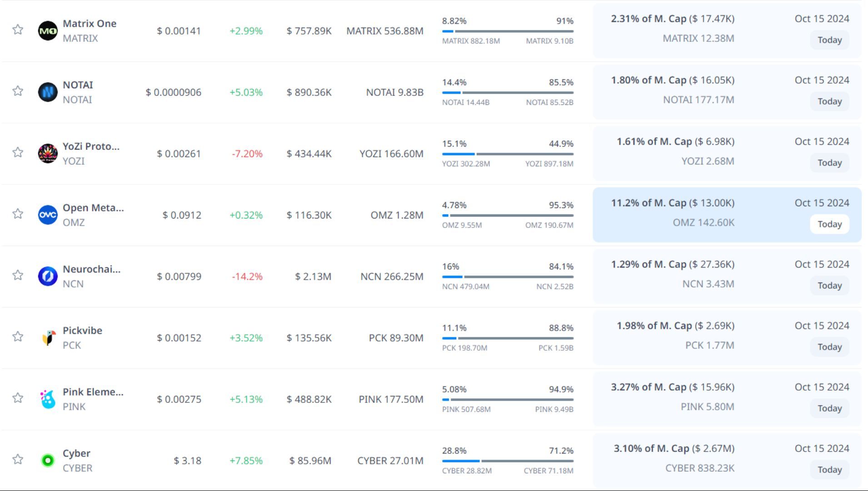Click the Today badge in Cyber row
The width and height of the screenshot is (868, 491).
(x=829, y=470)
